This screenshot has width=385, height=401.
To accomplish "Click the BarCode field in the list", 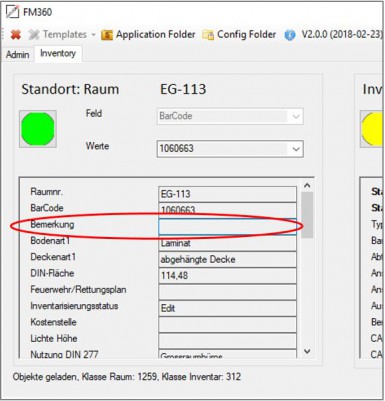I will (227, 210).
